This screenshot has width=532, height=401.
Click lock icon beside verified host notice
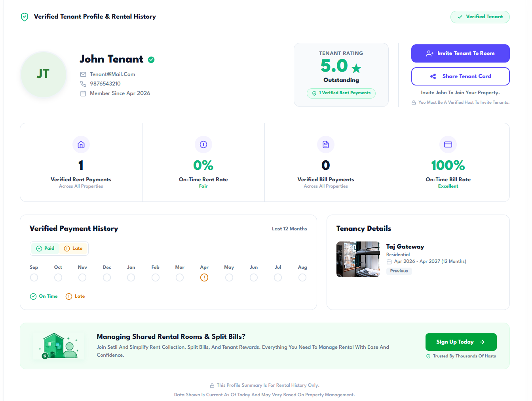[414, 103]
